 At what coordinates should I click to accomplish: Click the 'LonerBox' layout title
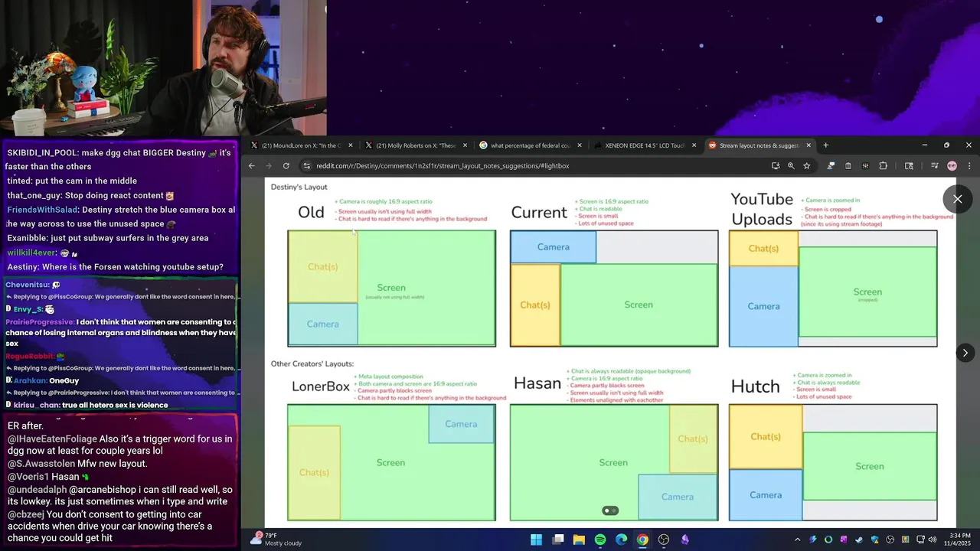coord(321,386)
